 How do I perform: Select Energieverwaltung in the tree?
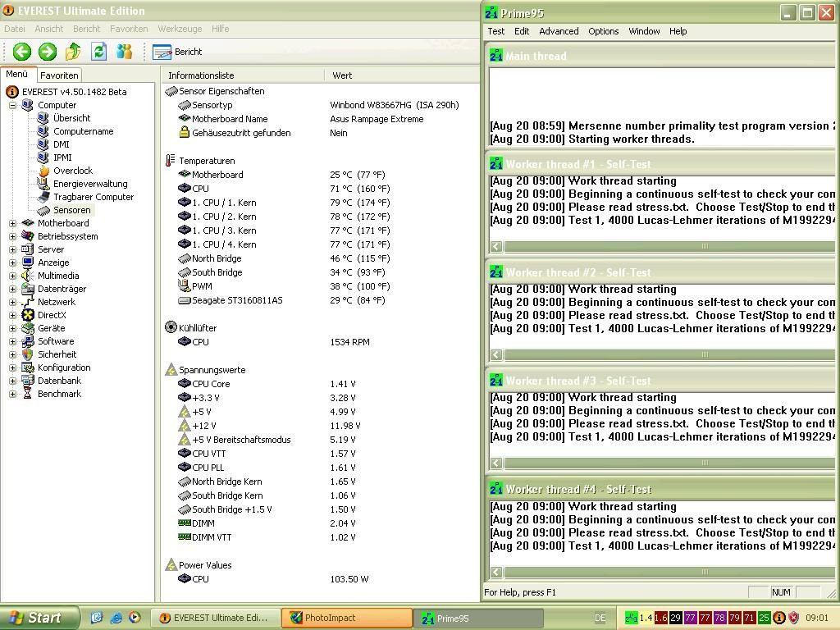point(90,184)
